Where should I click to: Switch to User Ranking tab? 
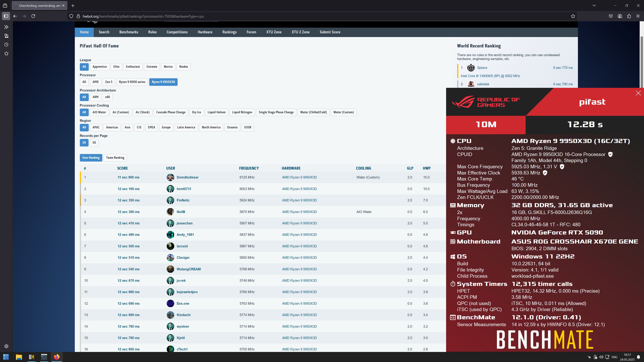coord(91,158)
